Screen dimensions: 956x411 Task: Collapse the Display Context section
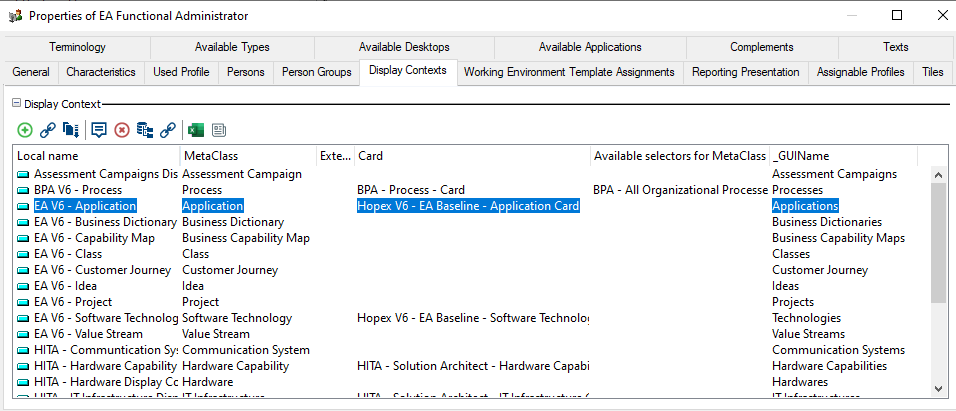[x=16, y=104]
